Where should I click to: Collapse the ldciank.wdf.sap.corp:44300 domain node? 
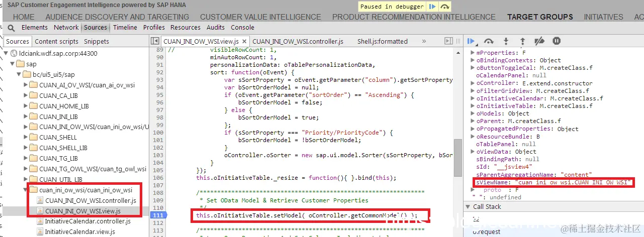(6, 54)
